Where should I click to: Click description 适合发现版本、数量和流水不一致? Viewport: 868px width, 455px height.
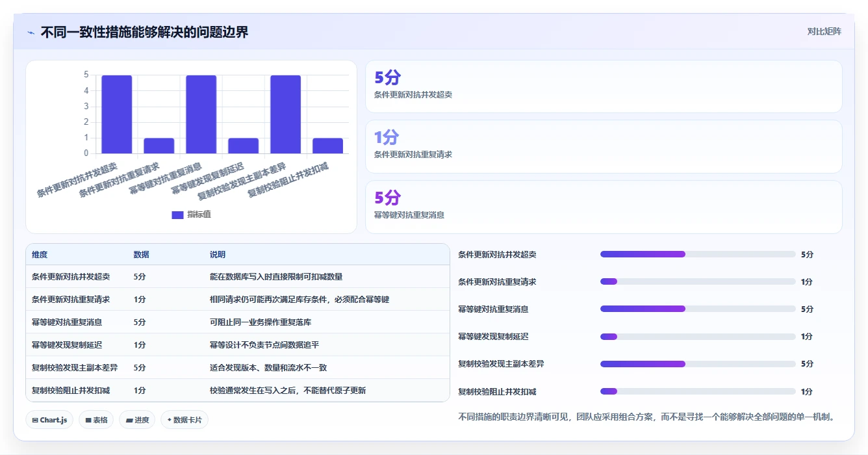click(x=268, y=367)
